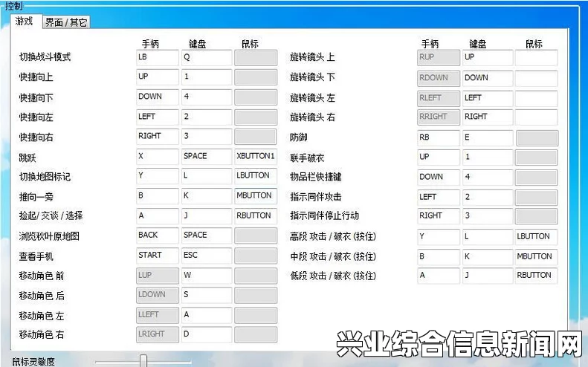Click mouse field RBUTTON for 低段攻击
588x367 pixels.
tap(536, 276)
